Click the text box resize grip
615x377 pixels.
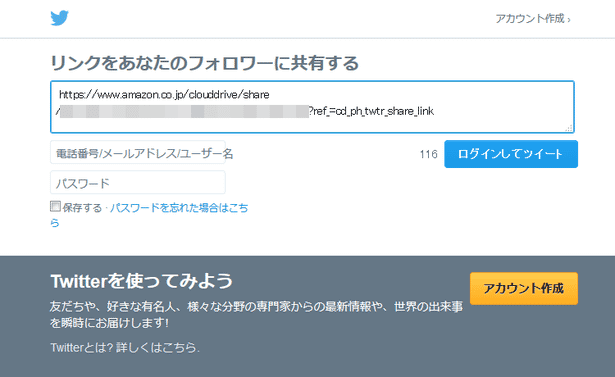(x=569, y=128)
